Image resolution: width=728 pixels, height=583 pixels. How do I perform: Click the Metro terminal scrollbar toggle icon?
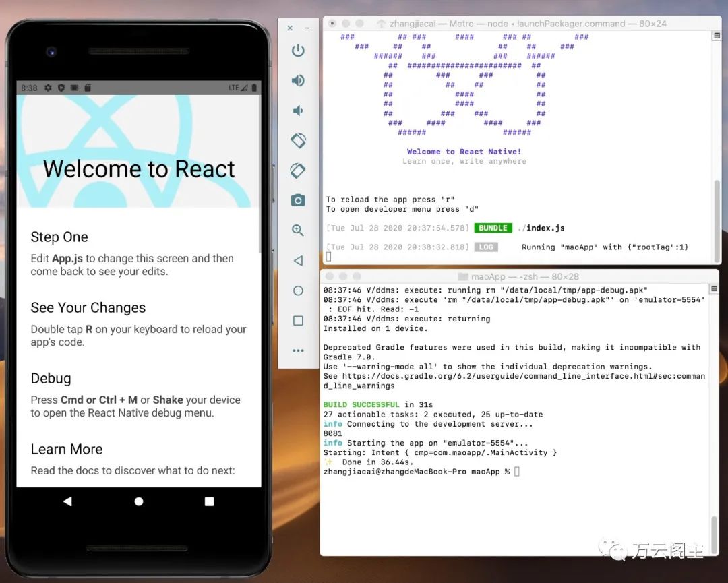(x=717, y=36)
